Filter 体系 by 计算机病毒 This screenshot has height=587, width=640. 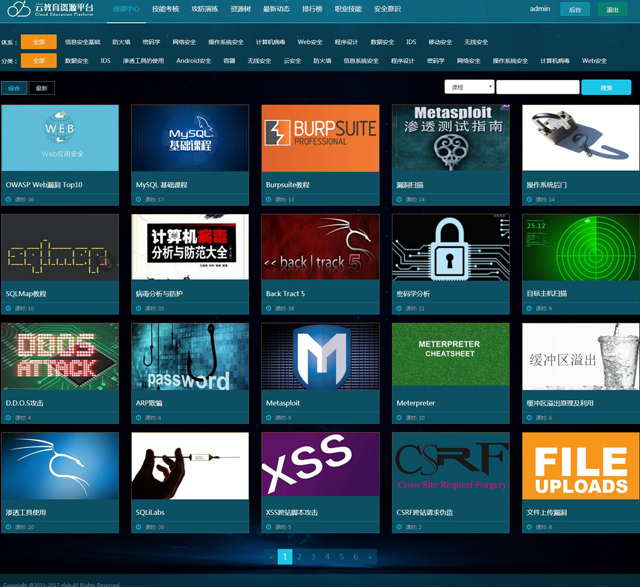270,42
